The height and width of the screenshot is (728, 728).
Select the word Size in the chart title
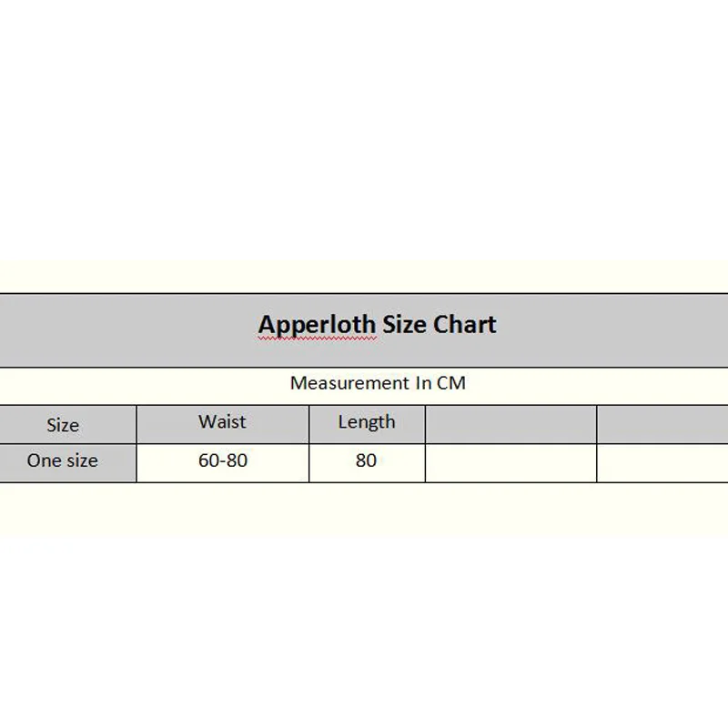404,325
